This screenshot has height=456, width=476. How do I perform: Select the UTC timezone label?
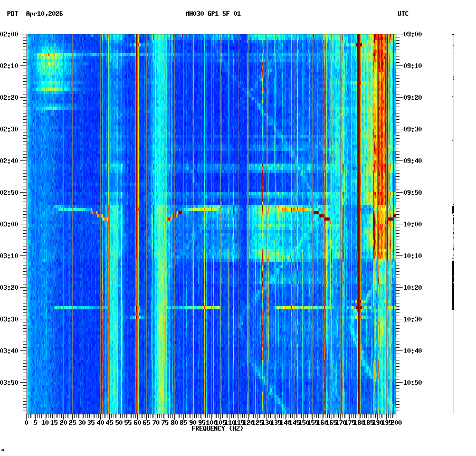(x=404, y=14)
